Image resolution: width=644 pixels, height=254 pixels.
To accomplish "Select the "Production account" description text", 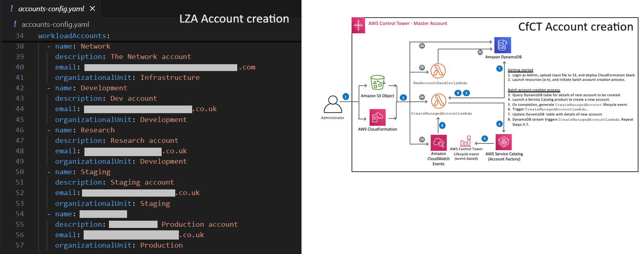I will point(200,224).
